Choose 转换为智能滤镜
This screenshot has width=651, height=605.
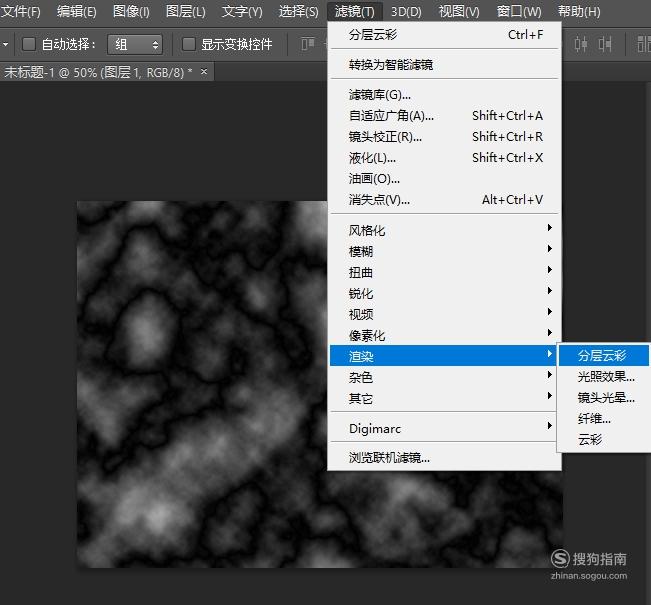[x=445, y=65]
